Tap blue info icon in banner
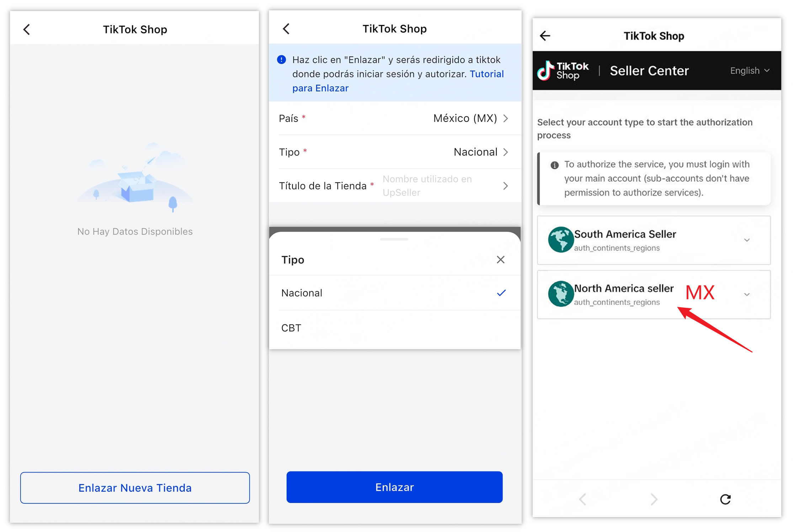The height and width of the screenshot is (532, 793). pyautogui.click(x=281, y=60)
